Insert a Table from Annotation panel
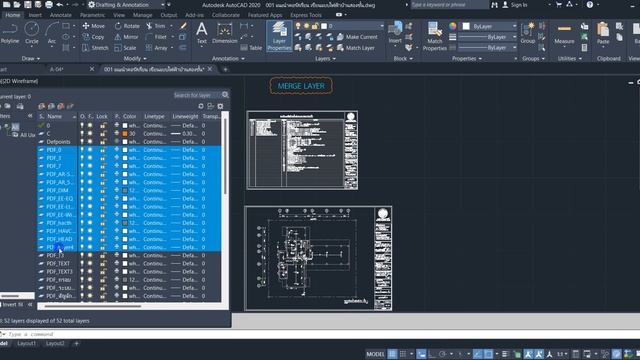Viewport: 640px width, 360px height. (251, 48)
